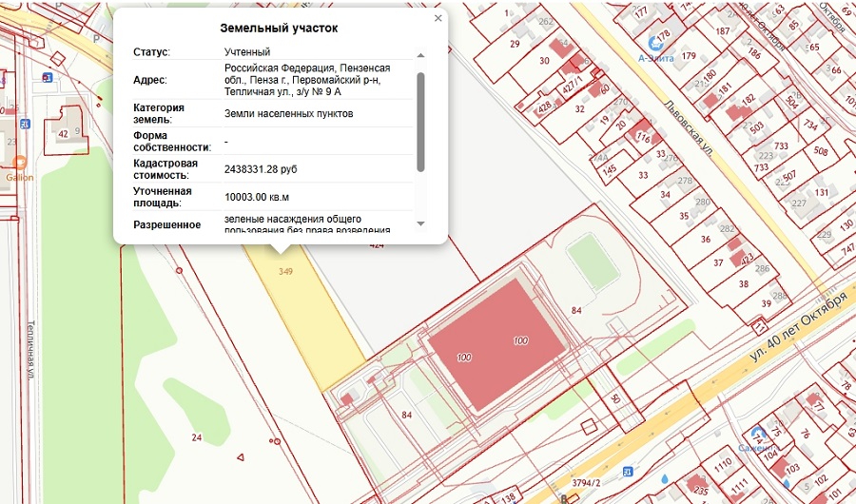Click the vertical Тепличная ул. street label
856x504 pixels.
click(x=30, y=350)
